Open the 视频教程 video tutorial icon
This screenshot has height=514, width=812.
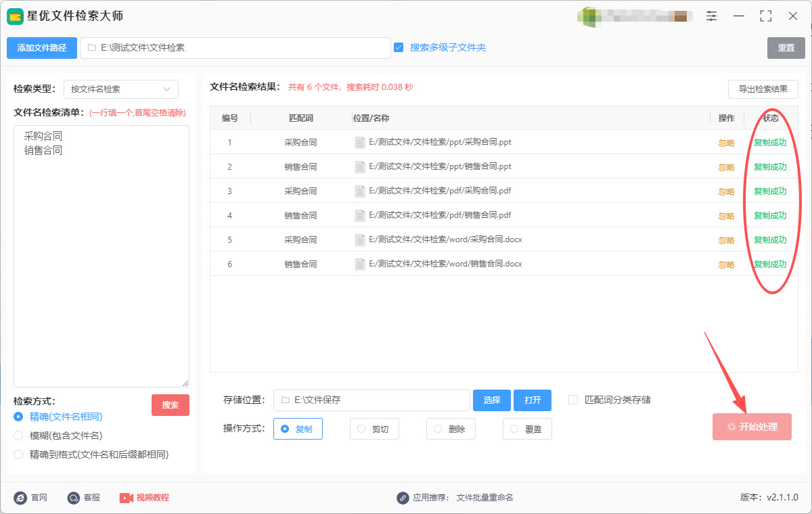[127, 498]
